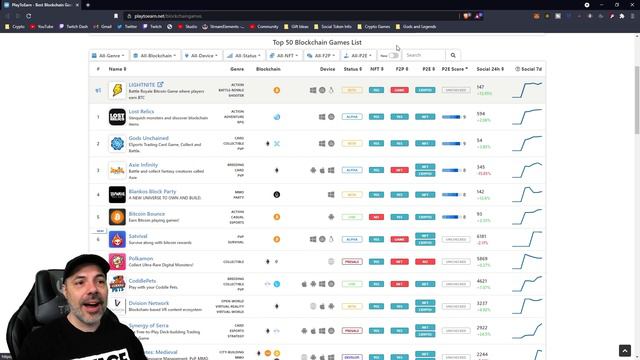Click the Android device icon in Bitcoin Bounce row
640x360 pixels.
tap(331, 217)
